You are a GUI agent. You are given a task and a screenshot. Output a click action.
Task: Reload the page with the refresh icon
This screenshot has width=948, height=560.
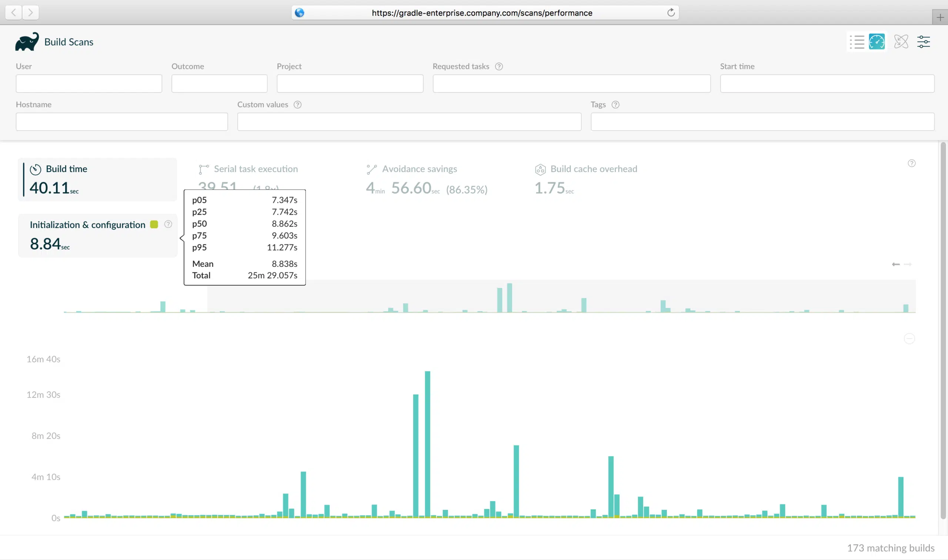pos(671,13)
